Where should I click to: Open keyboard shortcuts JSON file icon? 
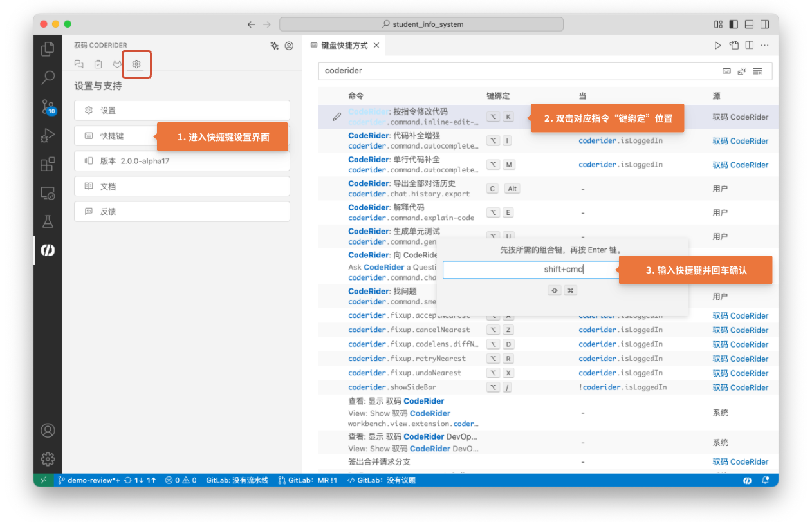pyautogui.click(x=734, y=45)
